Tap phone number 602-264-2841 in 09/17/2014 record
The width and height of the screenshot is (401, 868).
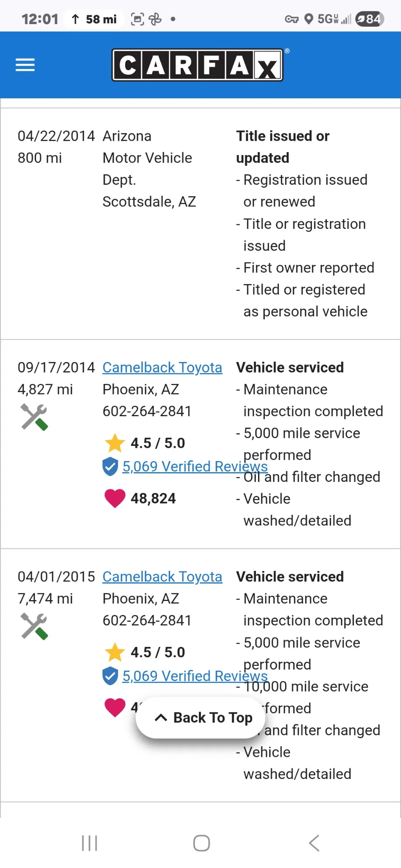click(x=147, y=411)
